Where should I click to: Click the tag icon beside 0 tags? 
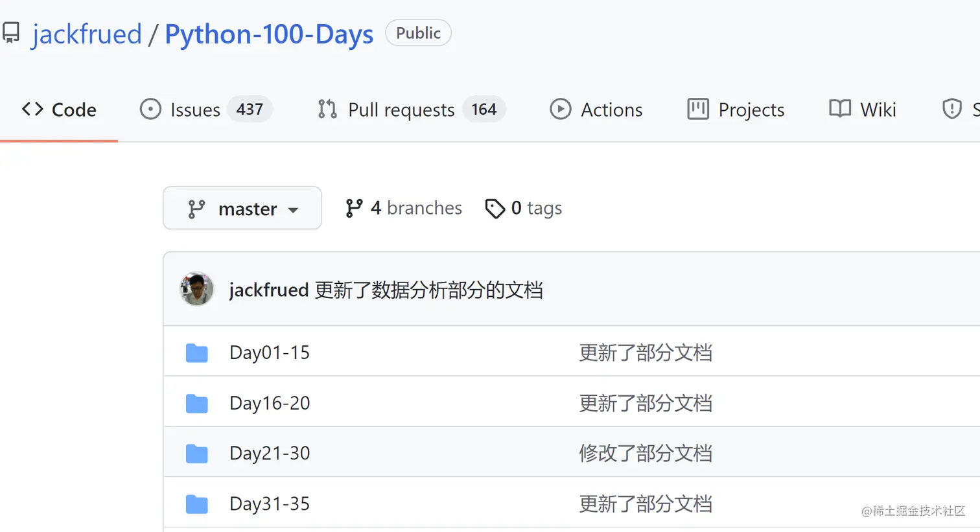click(495, 209)
